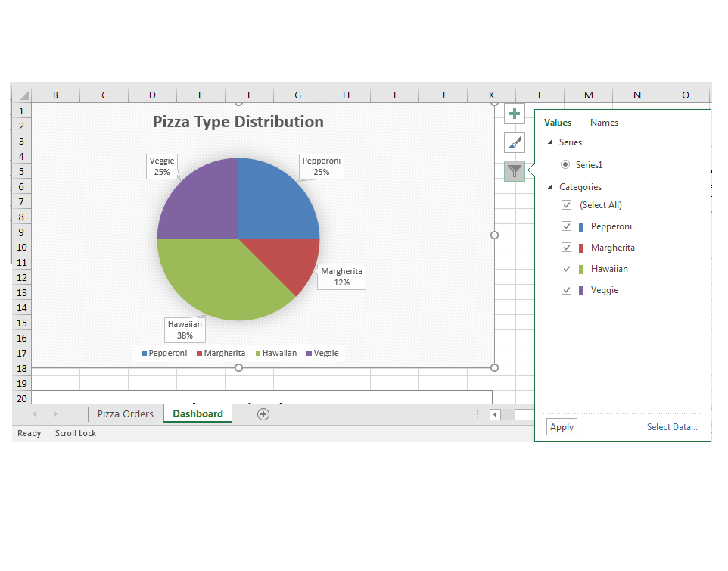Click the Veggie legend entry
This screenshot has height=571, width=728.
322,353
